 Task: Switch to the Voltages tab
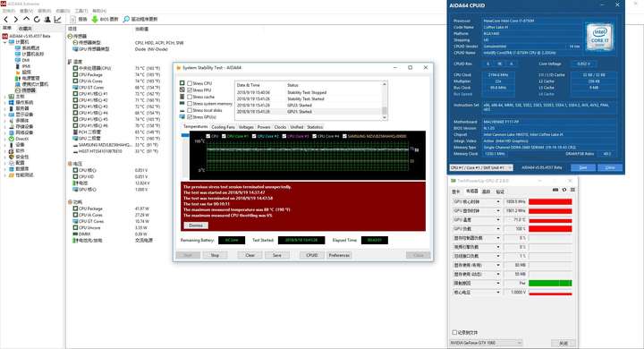point(246,127)
